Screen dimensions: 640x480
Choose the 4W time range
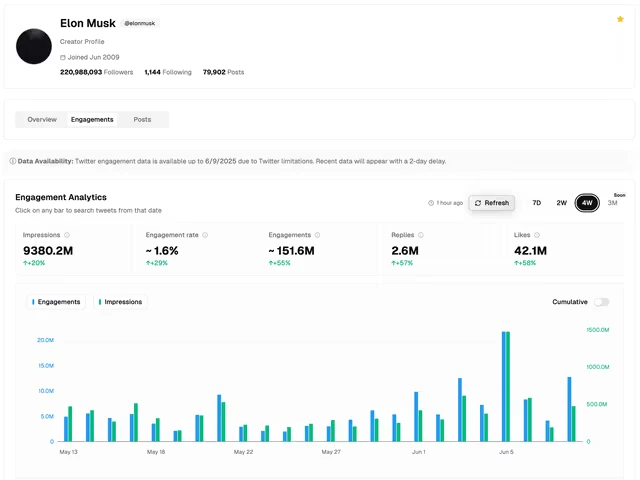tap(587, 203)
